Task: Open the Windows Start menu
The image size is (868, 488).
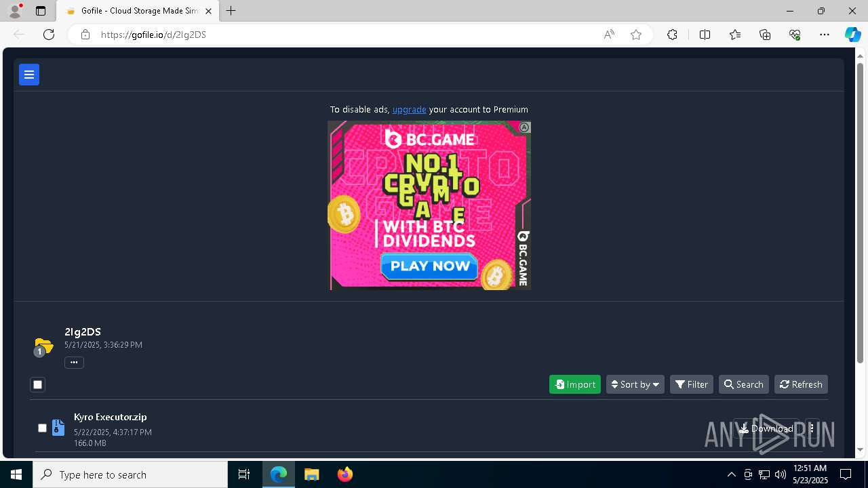Action: [16, 474]
